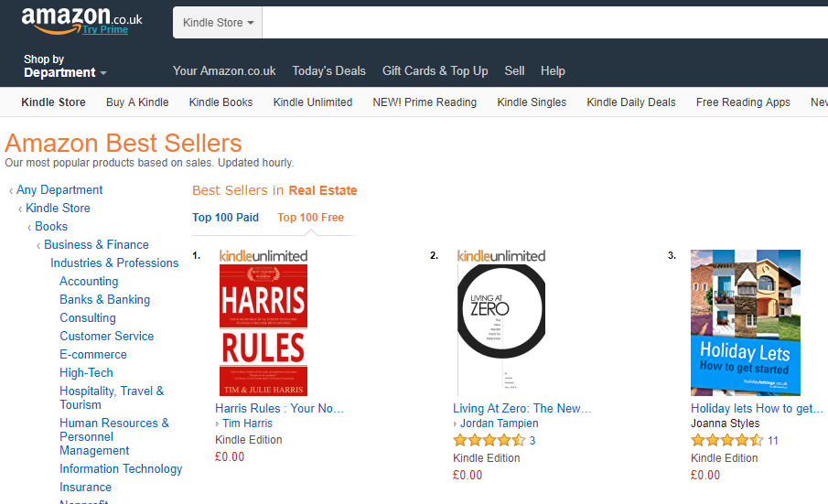Click star rating for Holiday Lets book
This screenshot has height=504, width=828.
pos(726,441)
